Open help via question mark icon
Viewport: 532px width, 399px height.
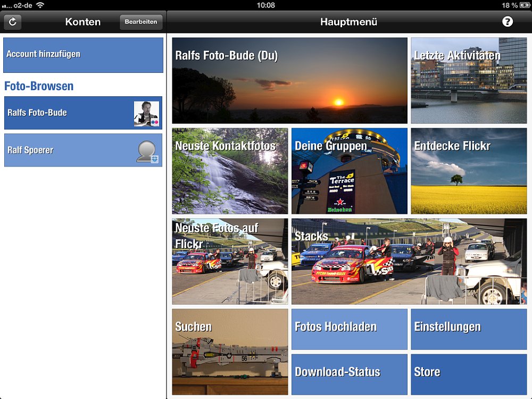click(508, 22)
